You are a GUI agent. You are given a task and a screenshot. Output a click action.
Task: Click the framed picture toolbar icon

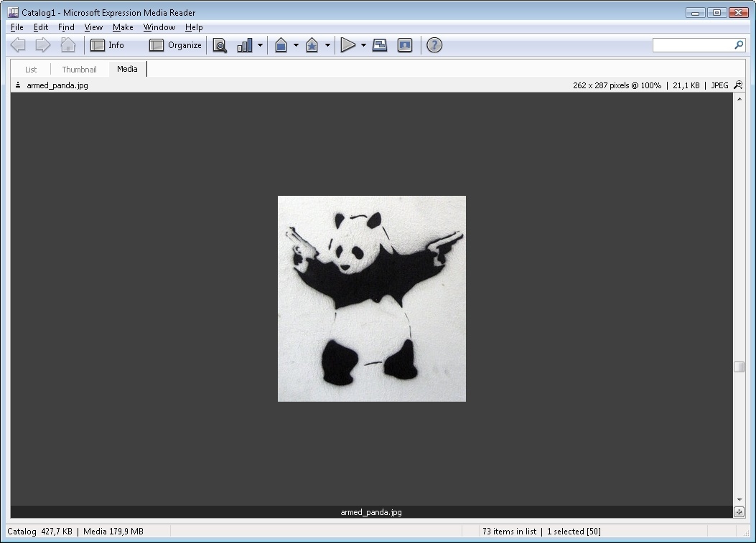405,45
